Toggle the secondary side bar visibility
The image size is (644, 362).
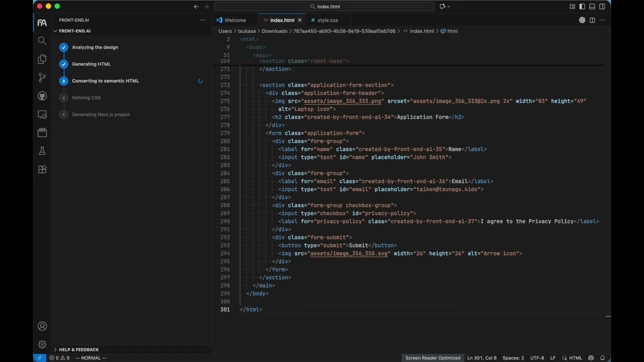[602, 7]
